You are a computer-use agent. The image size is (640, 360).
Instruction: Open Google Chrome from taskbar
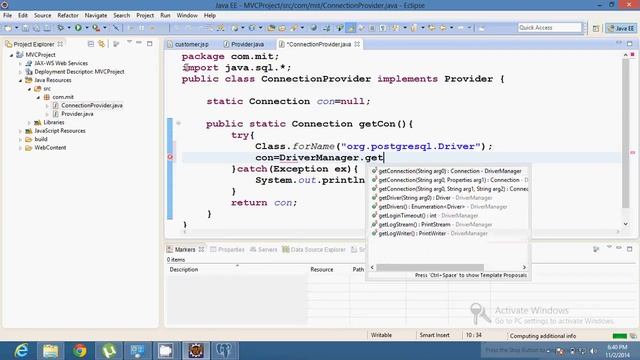(x=80, y=351)
